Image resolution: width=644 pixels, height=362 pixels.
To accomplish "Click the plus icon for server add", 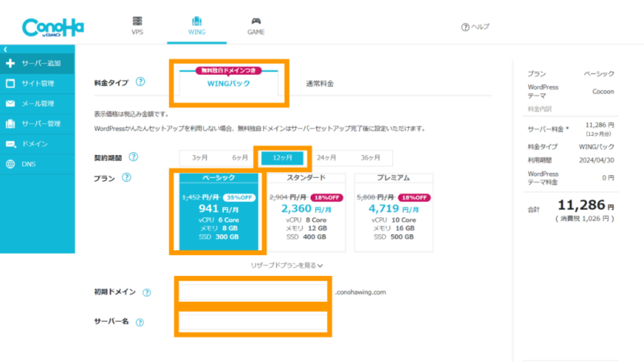I will point(10,64).
